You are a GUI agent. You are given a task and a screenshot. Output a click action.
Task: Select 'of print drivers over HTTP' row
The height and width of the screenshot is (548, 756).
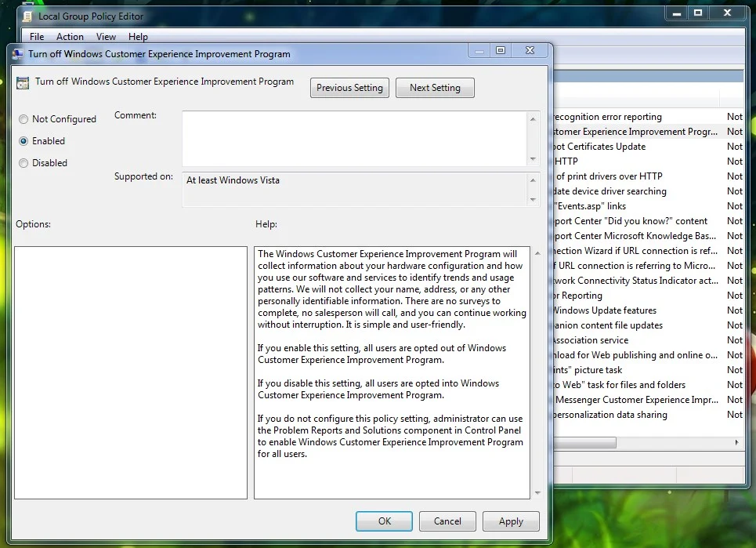pyautogui.click(x=648, y=176)
